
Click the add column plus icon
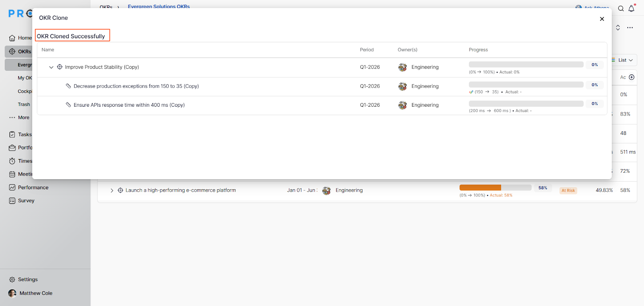click(x=632, y=77)
